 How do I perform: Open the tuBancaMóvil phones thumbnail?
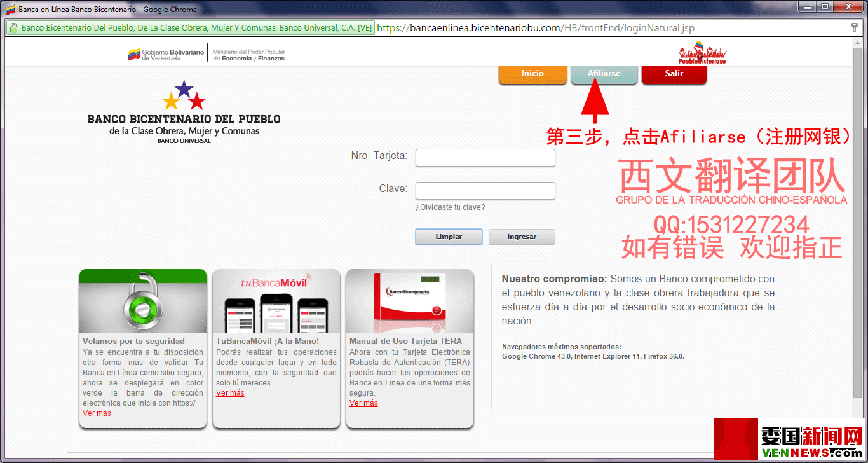pyautogui.click(x=276, y=301)
